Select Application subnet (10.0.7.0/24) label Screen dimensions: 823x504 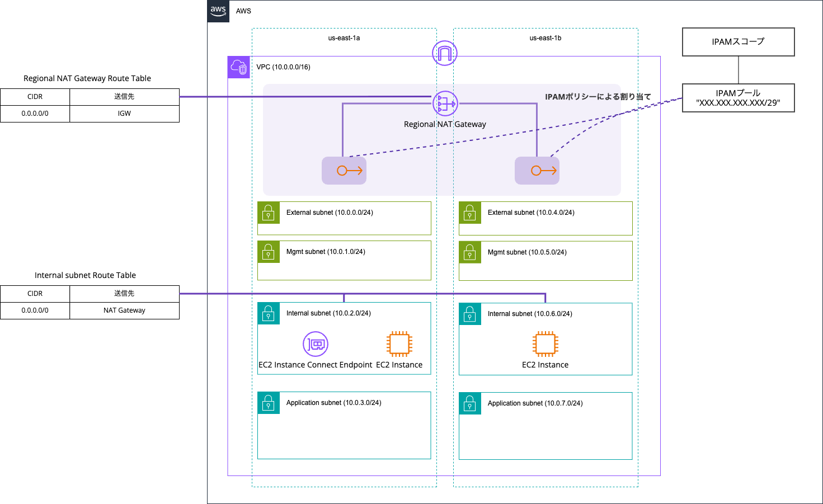[x=535, y=403]
